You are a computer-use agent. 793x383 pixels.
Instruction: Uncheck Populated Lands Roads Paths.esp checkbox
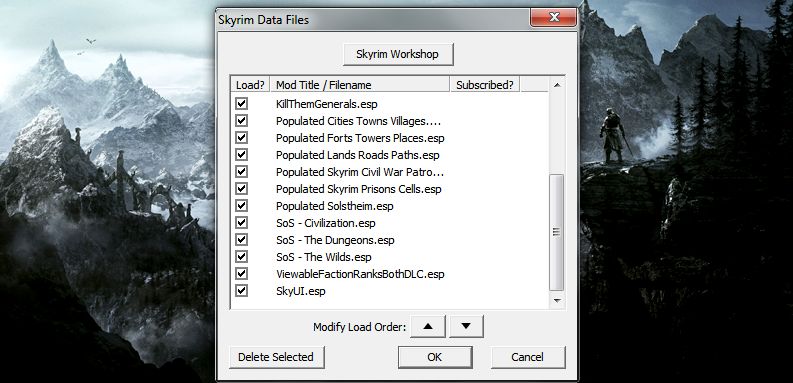[241, 155]
